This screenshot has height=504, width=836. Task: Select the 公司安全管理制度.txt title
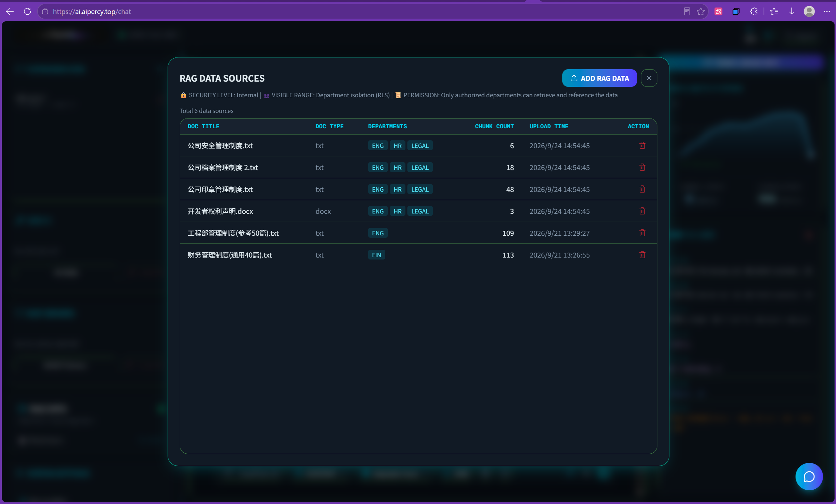pyautogui.click(x=220, y=145)
